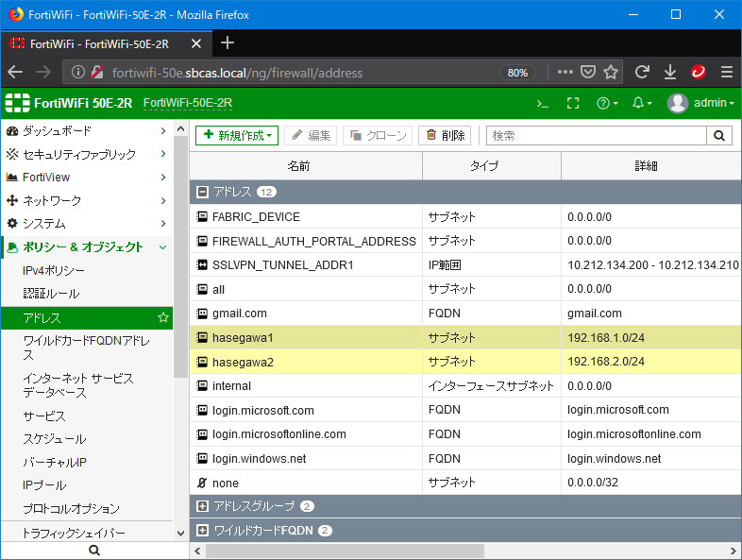Toggle full screen mode icon
The height and width of the screenshot is (560, 742).
(x=573, y=103)
